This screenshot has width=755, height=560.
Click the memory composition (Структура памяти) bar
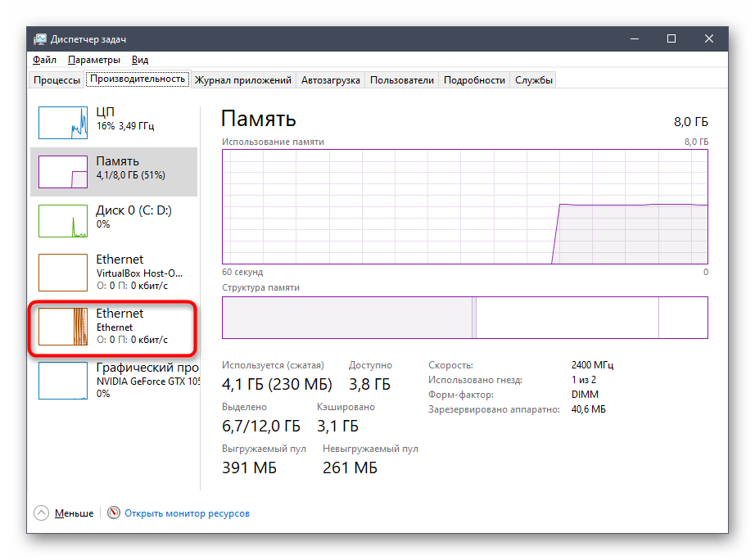tap(464, 318)
